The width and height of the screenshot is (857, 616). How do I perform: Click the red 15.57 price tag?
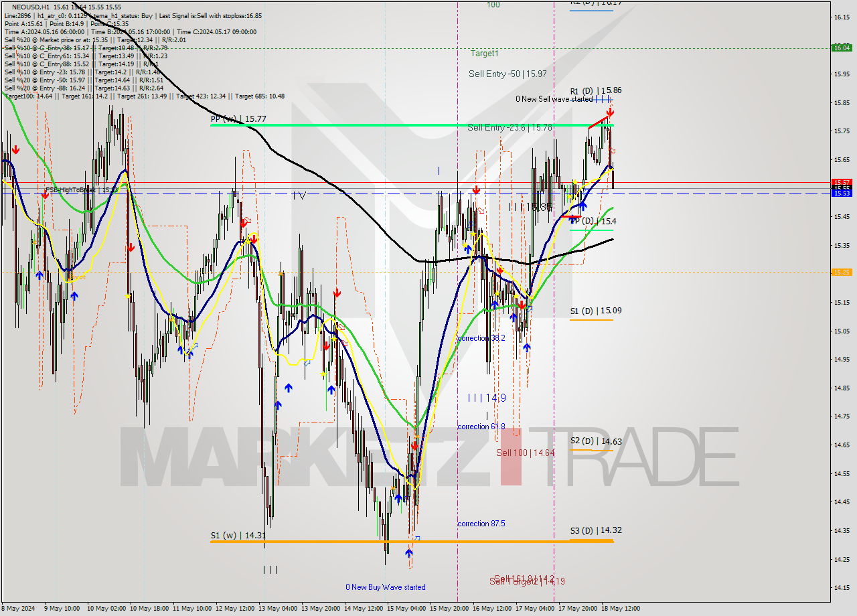(841, 182)
